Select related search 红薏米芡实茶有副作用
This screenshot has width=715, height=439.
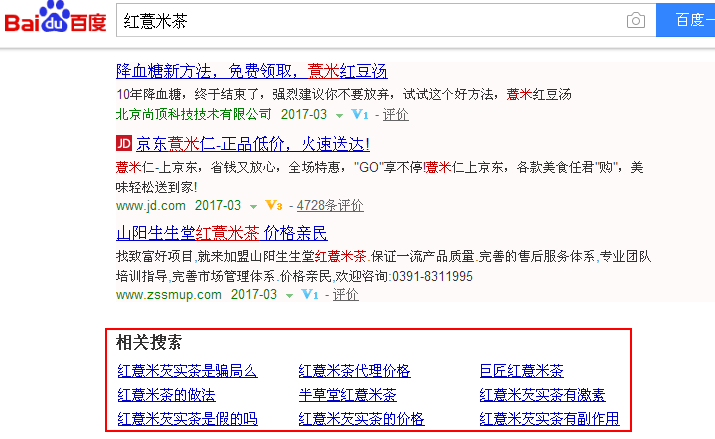click(x=549, y=419)
